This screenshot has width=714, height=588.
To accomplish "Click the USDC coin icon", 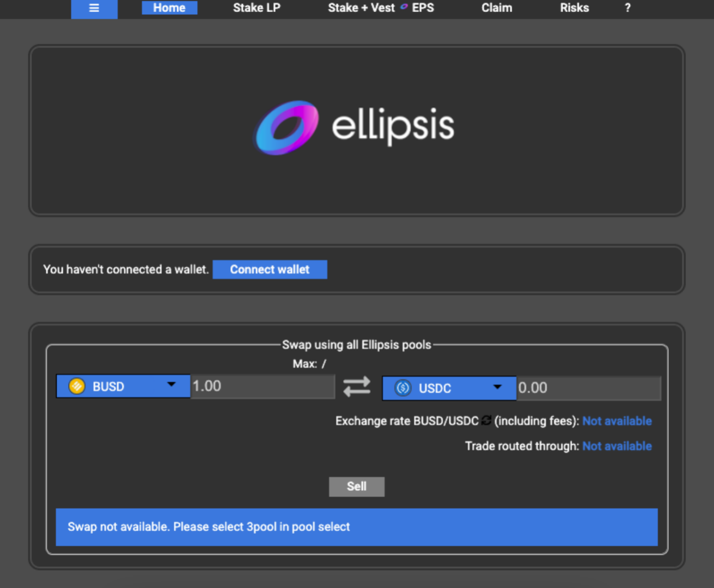I will click(403, 388).
